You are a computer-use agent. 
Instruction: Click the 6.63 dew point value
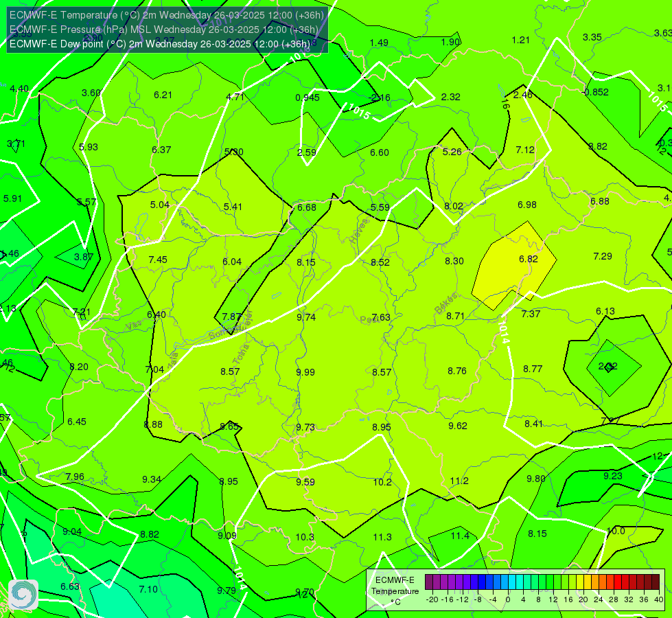coord(70,586)
